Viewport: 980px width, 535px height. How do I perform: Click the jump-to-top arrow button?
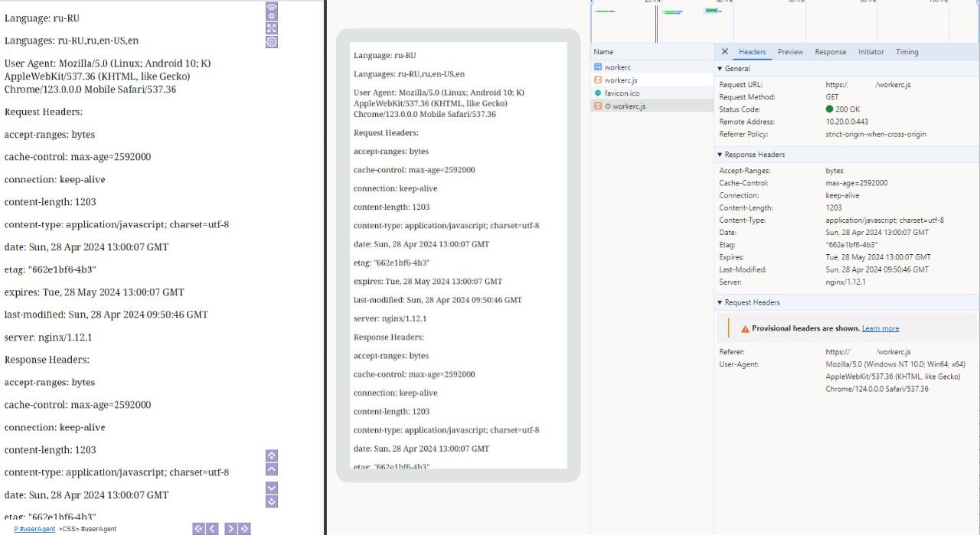(271, 455)
